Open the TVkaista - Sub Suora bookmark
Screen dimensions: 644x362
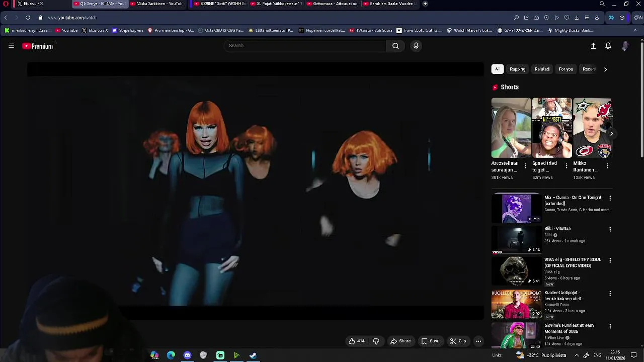[x=370, y=30]
